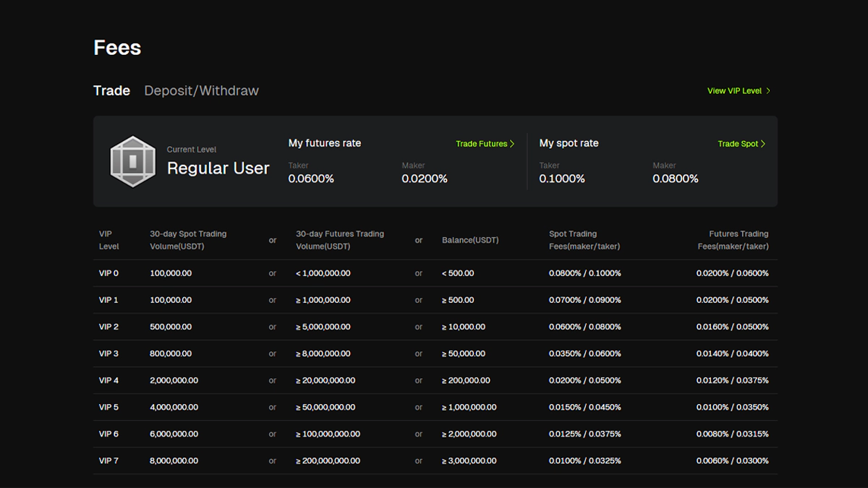
Task: Open the Deposit/Withdraw tab
Action: coord(201,90)
